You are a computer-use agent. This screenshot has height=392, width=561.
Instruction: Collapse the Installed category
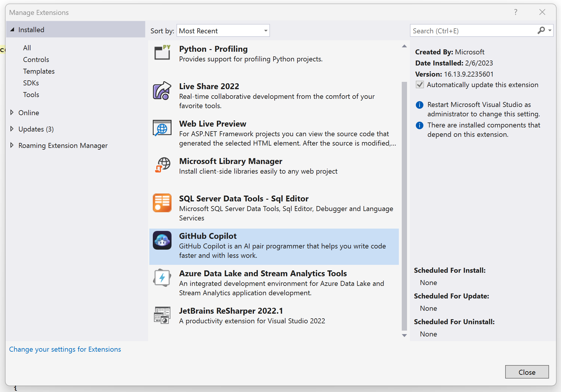click(x=12, y=30)
